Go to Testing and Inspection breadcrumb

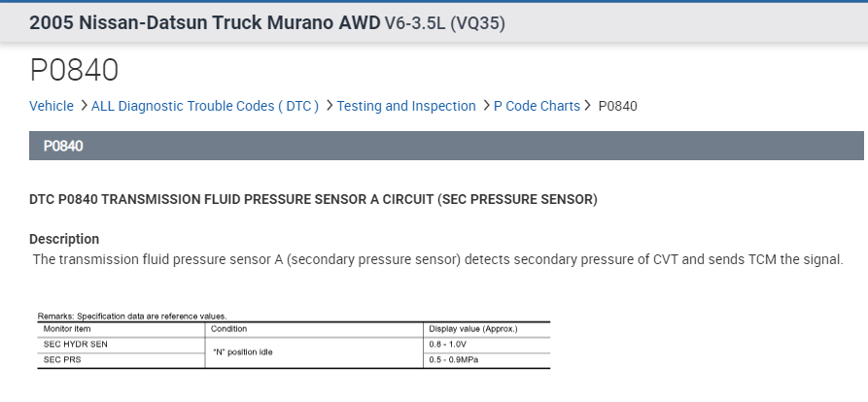click(406, 106)
